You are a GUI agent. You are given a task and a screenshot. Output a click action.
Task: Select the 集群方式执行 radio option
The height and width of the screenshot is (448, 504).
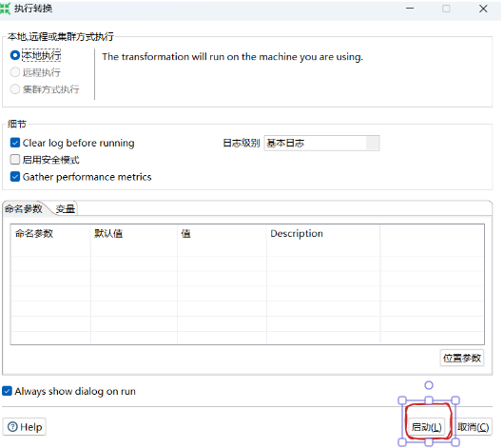coord(15,88)
